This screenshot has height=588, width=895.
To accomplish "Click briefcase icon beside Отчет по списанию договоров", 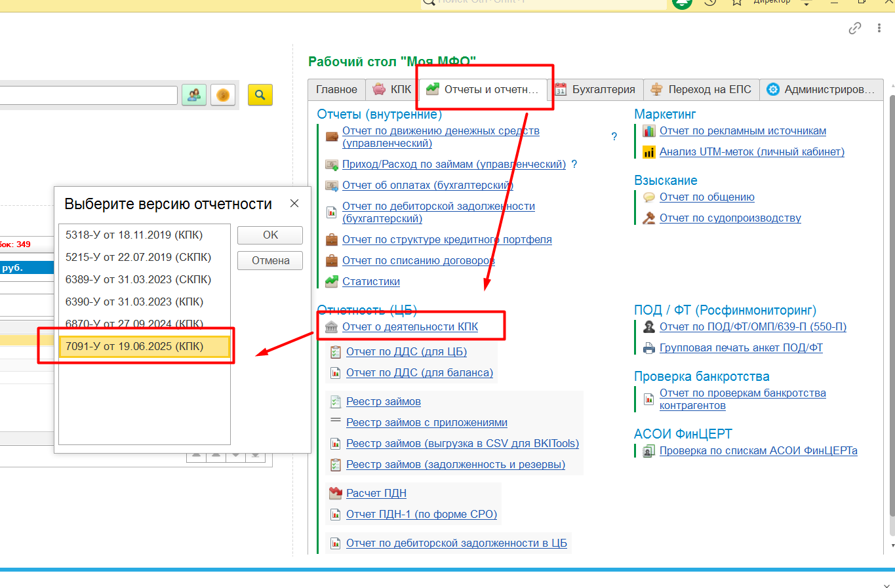I will 332,261.
